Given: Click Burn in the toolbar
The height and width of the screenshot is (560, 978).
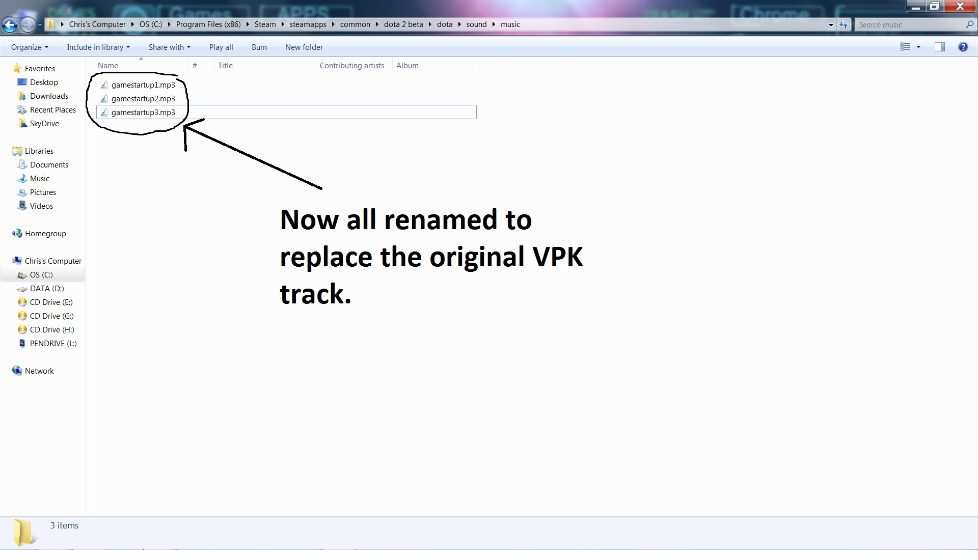Looking at the screenshot, I should tap(259, 47).
